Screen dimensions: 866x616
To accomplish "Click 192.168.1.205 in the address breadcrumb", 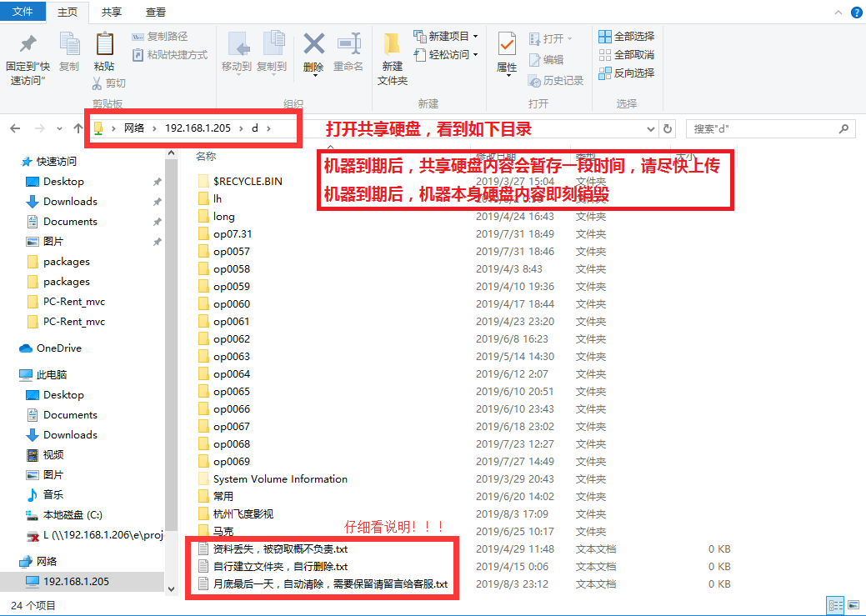I will (198, 128).
